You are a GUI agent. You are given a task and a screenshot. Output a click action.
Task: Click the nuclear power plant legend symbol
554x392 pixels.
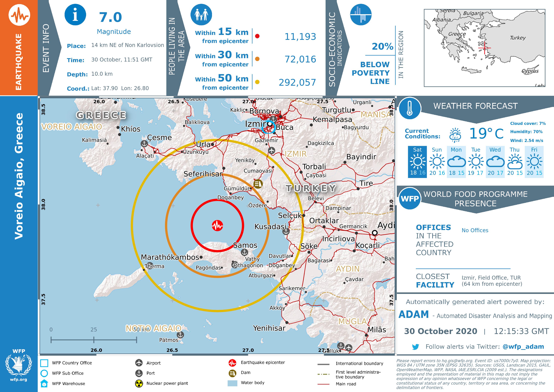click(139, 383)
